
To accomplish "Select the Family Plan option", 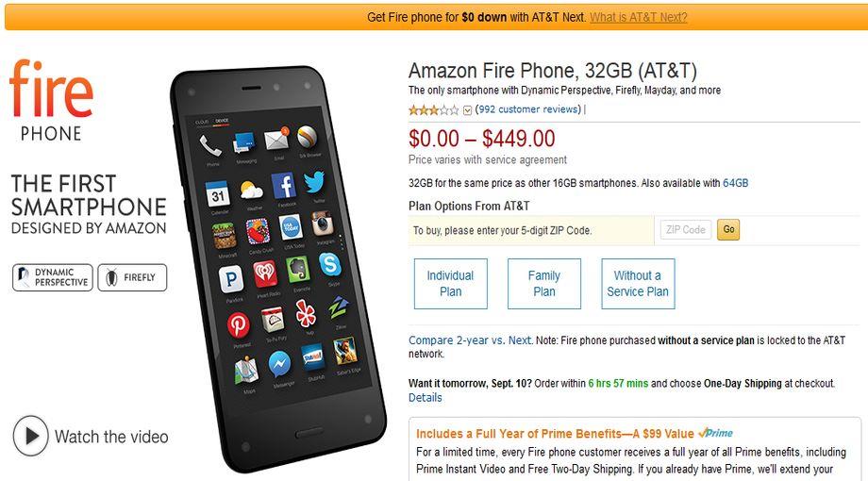I will point(544,283).
